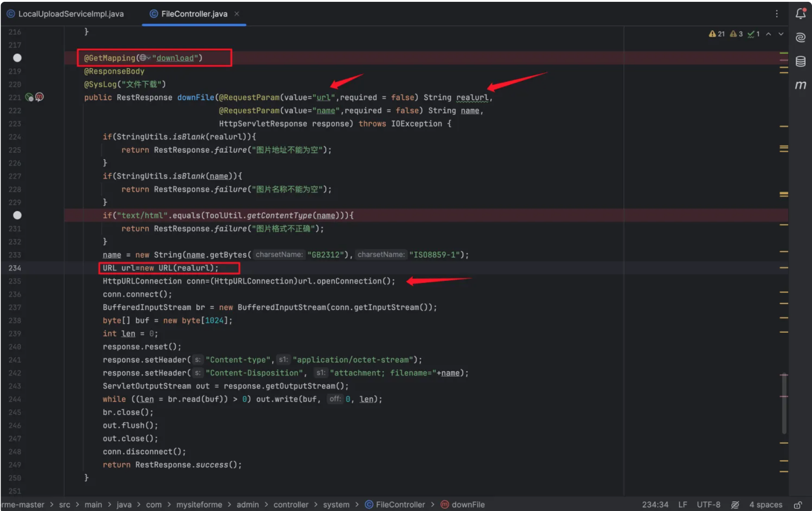Screen dimensions: 812x511
Task: Click the method gutter icon at line 221
Action: (x=40, y=97)
